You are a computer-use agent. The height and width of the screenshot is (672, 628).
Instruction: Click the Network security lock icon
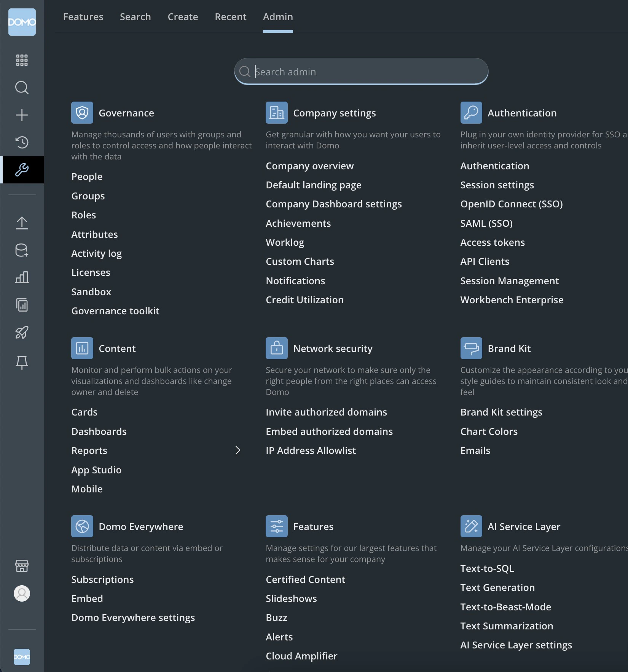(x=277, y=348)
